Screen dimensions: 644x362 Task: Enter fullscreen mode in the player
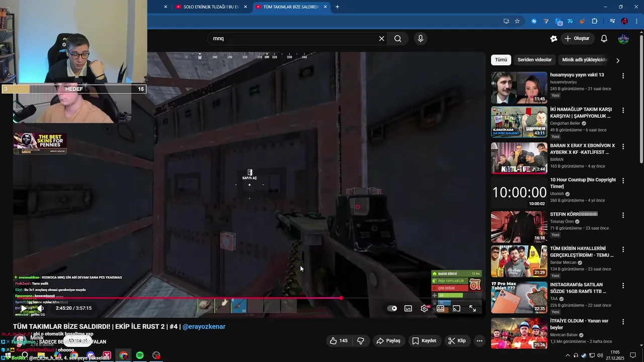(473, 308)
